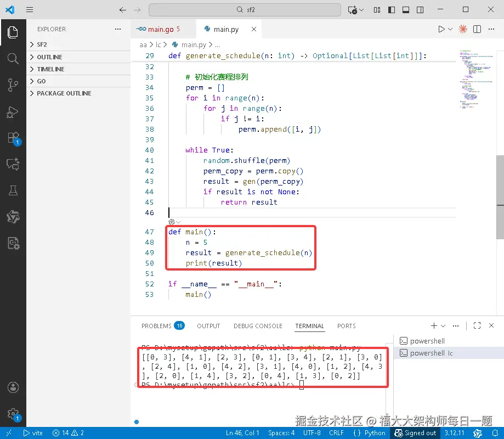Open the Explorer view in activity bar
The width and height of the screenshot is (504, 439).
pyautogui.click(x=13, y=32)
